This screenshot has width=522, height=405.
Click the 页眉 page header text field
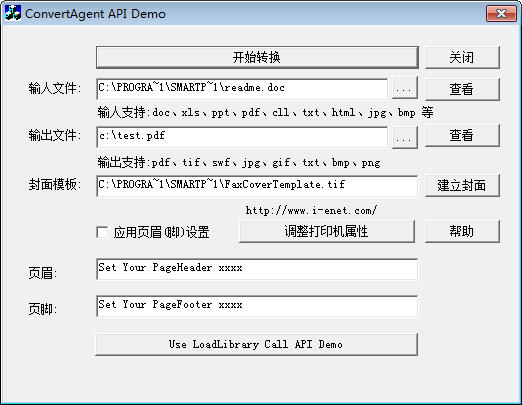pyautogui.click(x=257, y=269)
